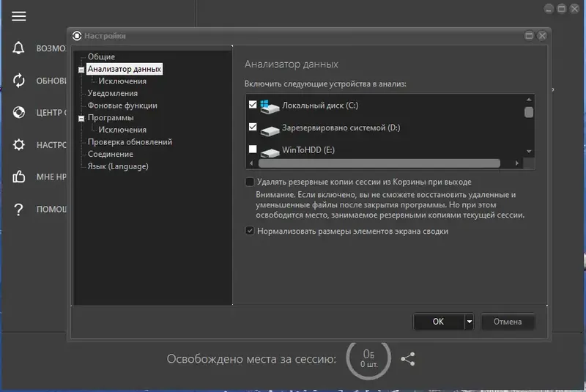The height and width of the screenshot is (392, 586).
Task: Select Анализатор данных in settings tree
Action: 125,69
